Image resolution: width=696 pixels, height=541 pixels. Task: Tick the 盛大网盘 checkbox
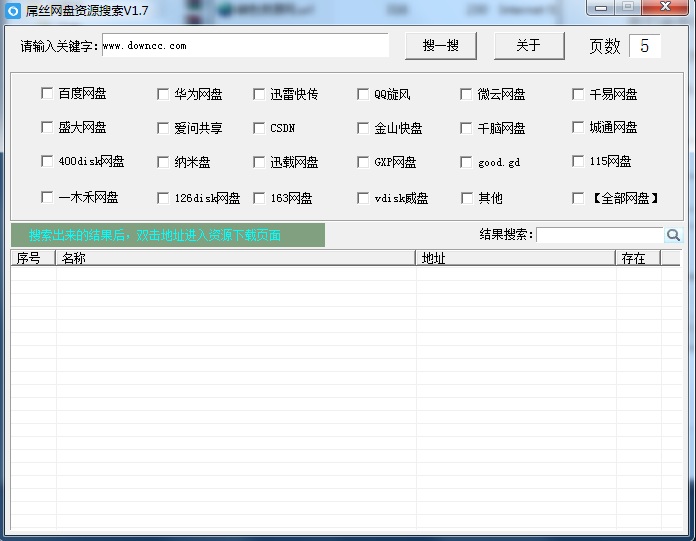47,127
